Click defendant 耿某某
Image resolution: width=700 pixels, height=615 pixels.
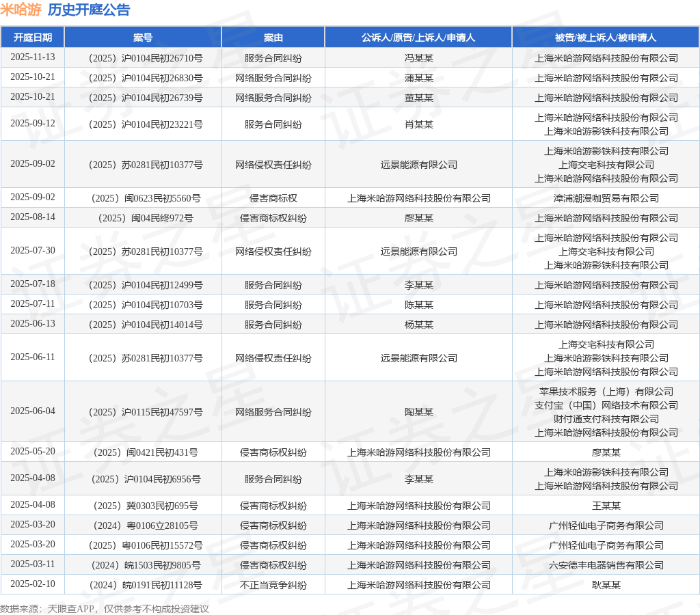point(606,585)
